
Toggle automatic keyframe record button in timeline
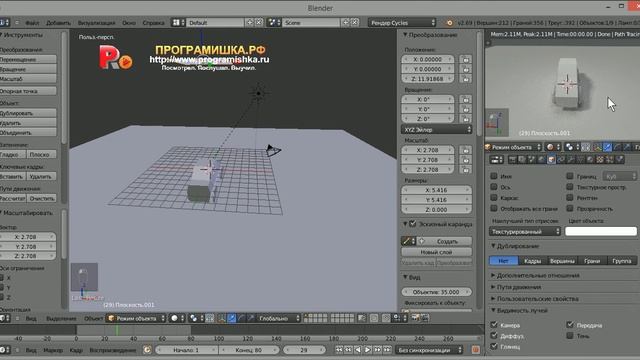pos(476,350)
